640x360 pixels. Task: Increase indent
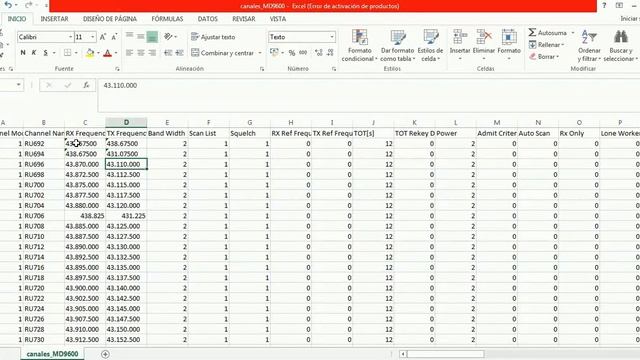(179, 53)
